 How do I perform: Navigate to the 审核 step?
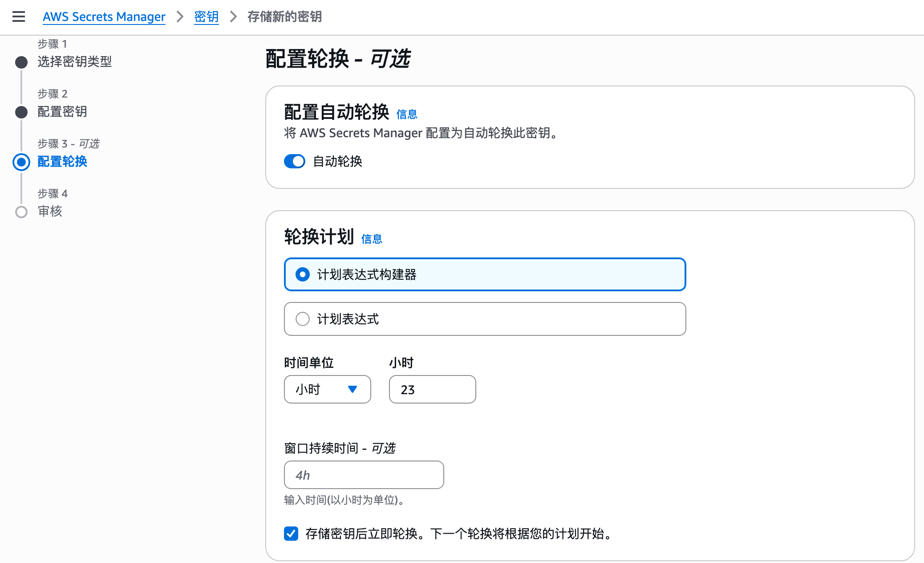(50, 212)
